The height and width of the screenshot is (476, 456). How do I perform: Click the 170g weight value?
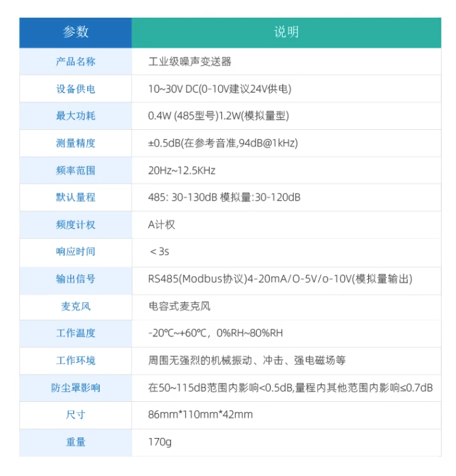coord(160,442)
